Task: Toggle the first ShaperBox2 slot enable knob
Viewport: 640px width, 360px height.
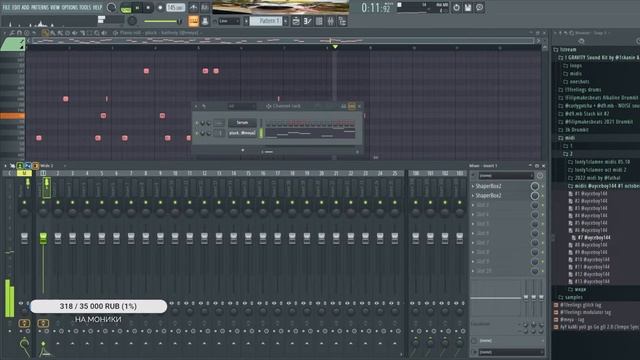Action: pyautogui.click(x=534, y=186)
